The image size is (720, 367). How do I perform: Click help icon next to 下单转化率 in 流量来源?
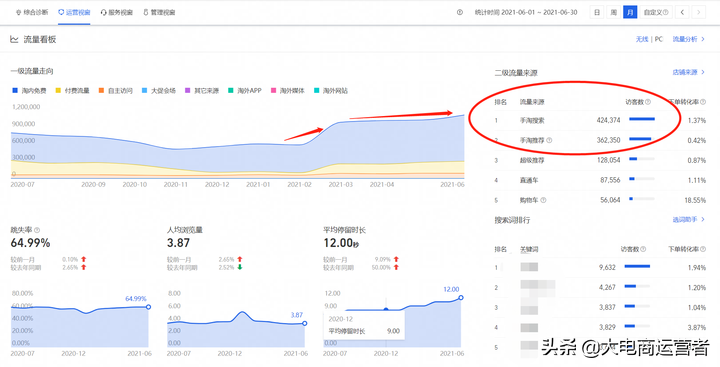(703, 102)
